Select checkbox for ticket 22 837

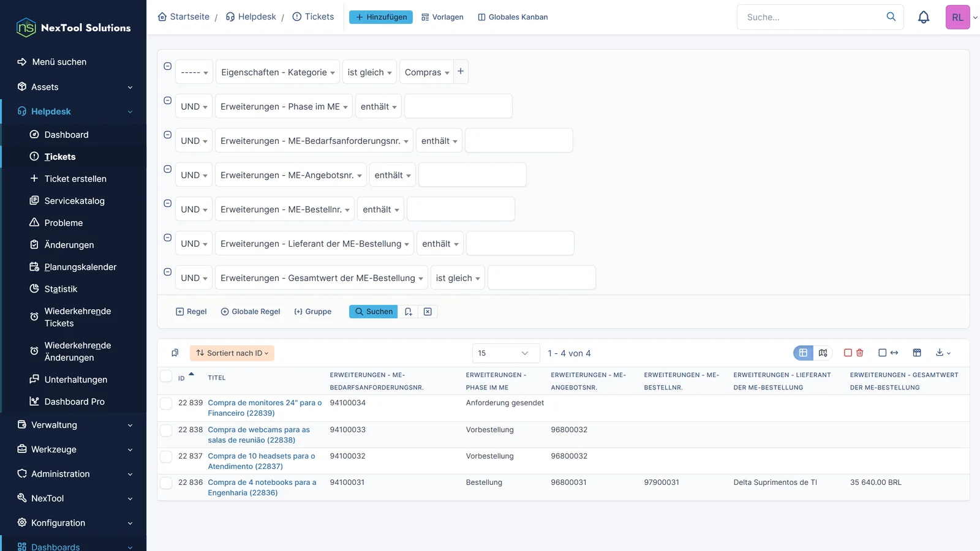tap(166, 456)
